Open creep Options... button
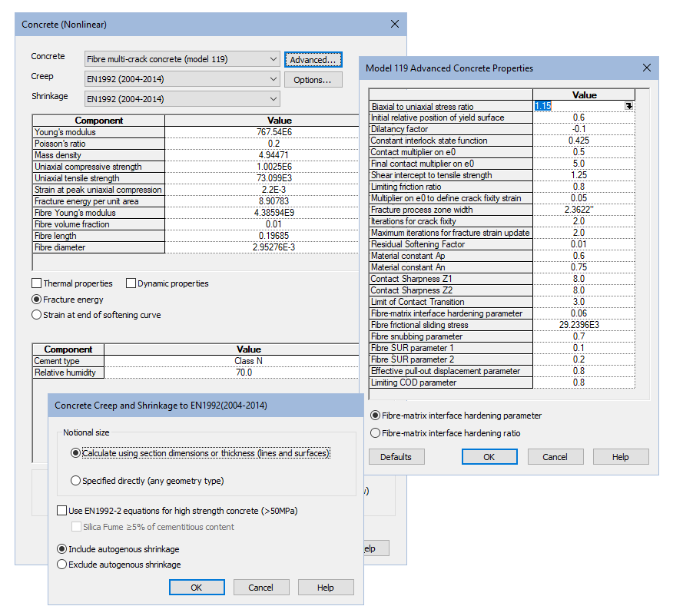 tap(313, 80)
